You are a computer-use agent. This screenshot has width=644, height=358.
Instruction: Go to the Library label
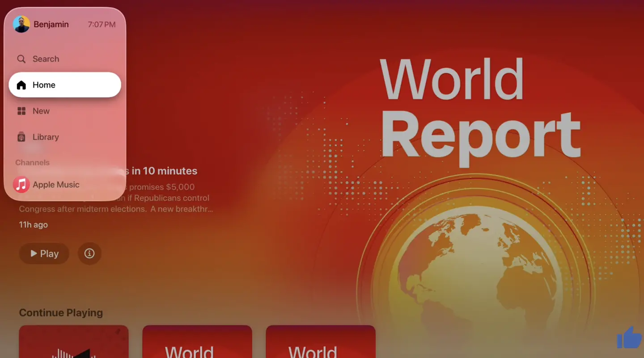(46, 137)
